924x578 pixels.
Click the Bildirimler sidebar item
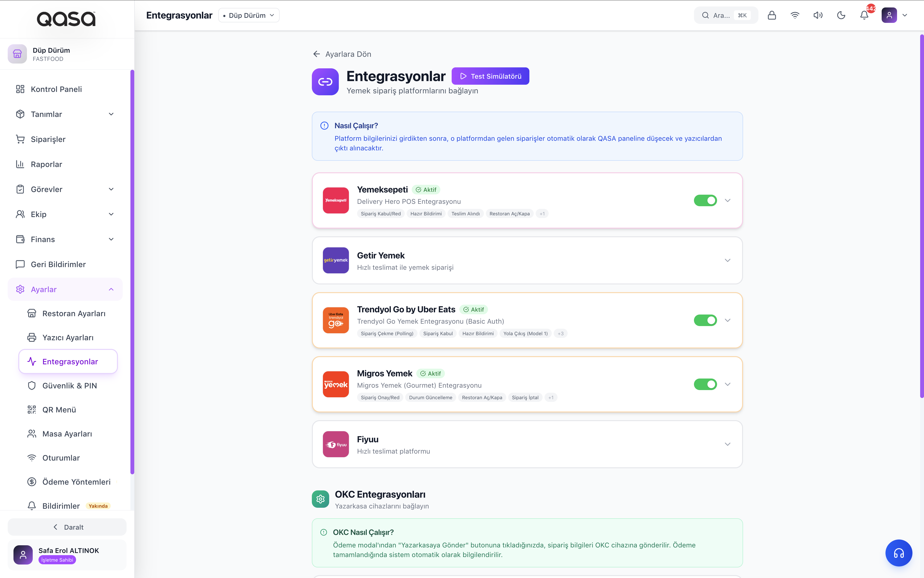pyautogui.click(x=68, y=506)
